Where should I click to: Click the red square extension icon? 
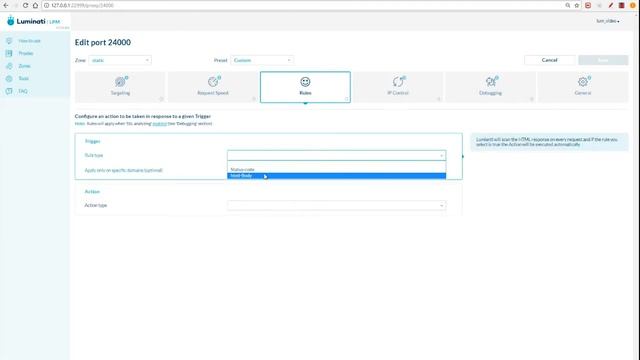click(x=588, y=5)
